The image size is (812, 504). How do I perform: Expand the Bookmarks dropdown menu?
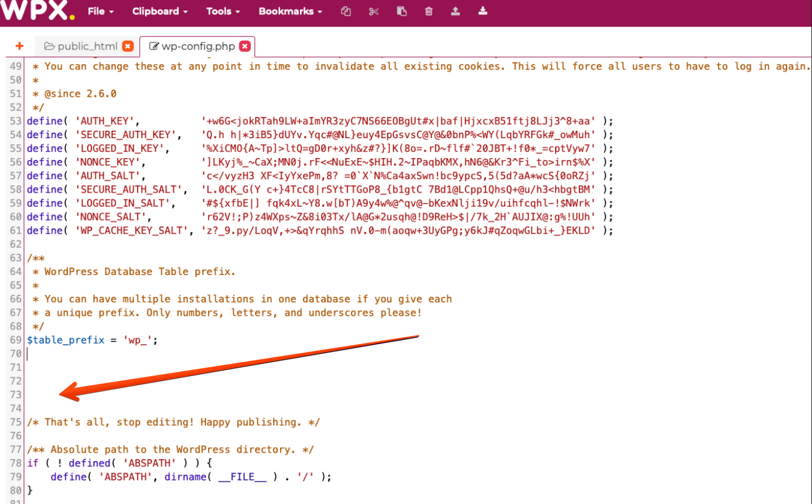tap(290, 11)
